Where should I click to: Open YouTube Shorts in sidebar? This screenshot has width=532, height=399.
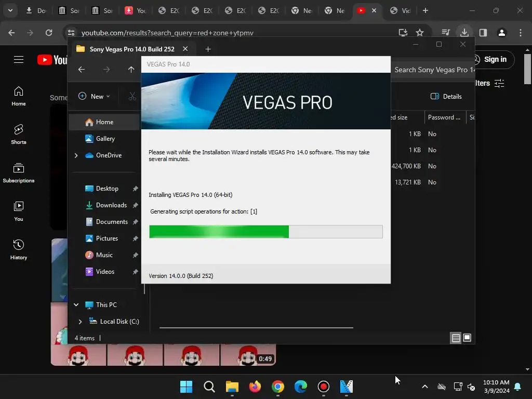click(x=19, y=135)
